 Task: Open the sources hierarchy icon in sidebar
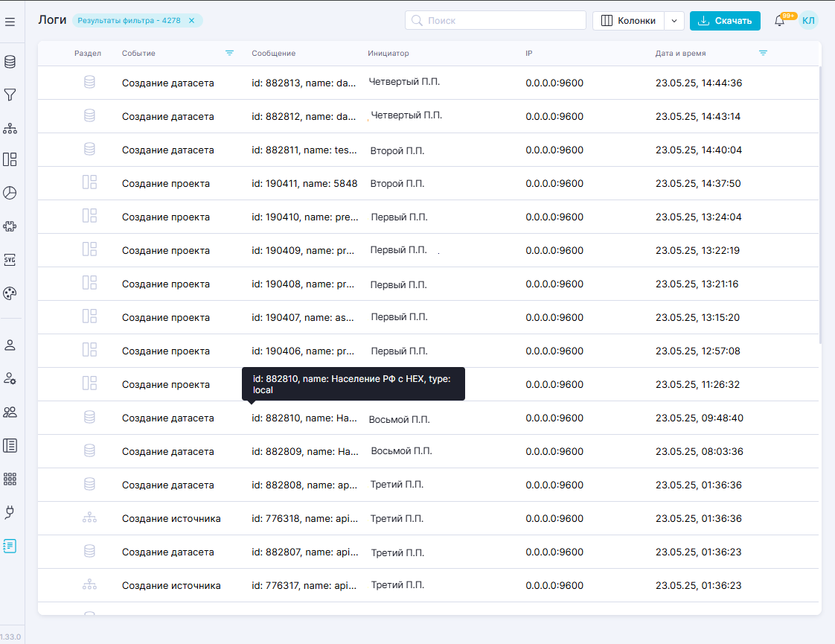(10, 129)
